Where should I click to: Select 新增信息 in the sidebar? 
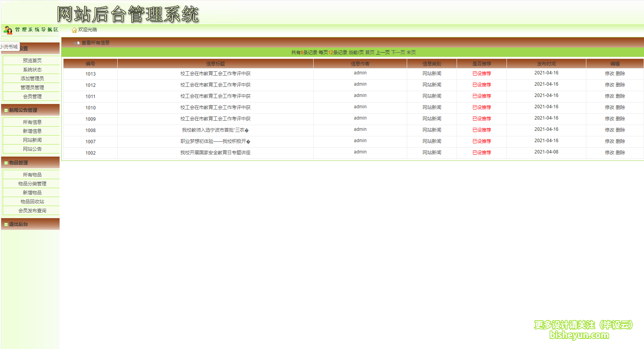[x=32, y=131]
